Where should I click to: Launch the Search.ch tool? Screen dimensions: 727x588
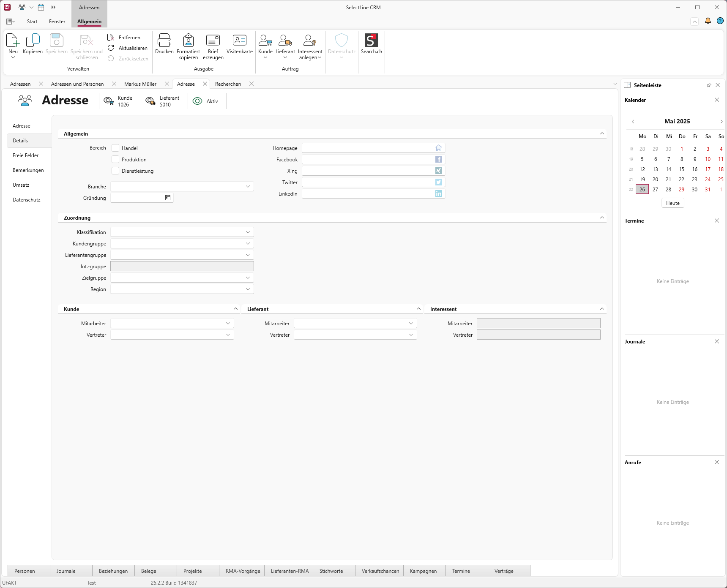pyautogui.click(x=371, y=41)
